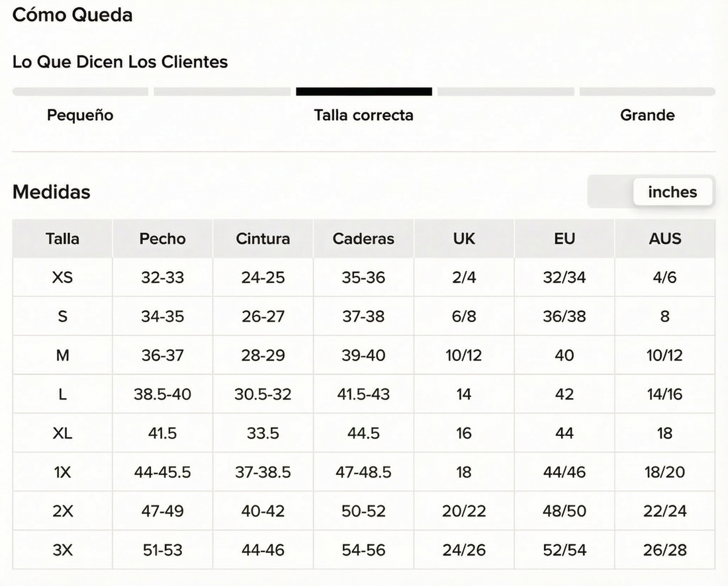Select the 3X size row label

62,550
